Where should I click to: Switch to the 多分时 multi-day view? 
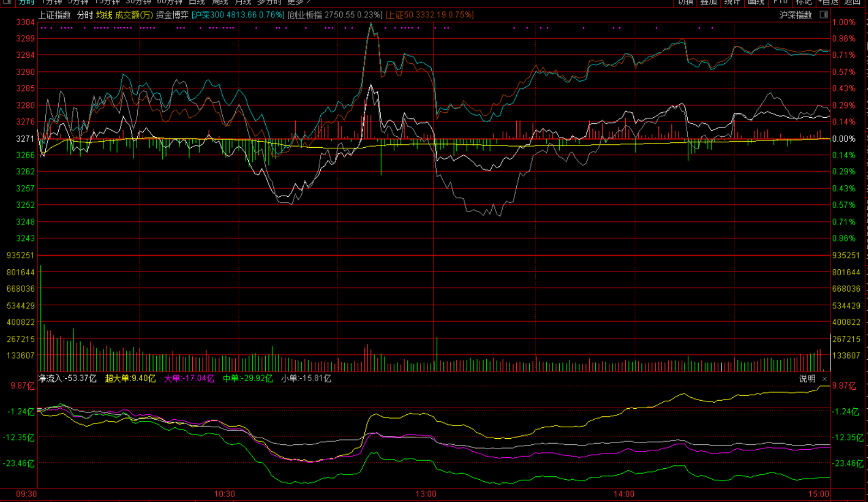269,2
